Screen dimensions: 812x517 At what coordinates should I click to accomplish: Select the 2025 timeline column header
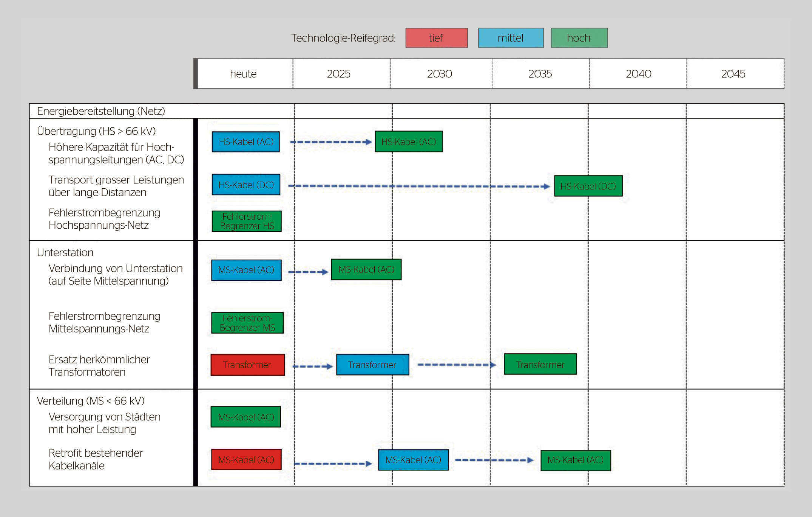tap(339, 74)
